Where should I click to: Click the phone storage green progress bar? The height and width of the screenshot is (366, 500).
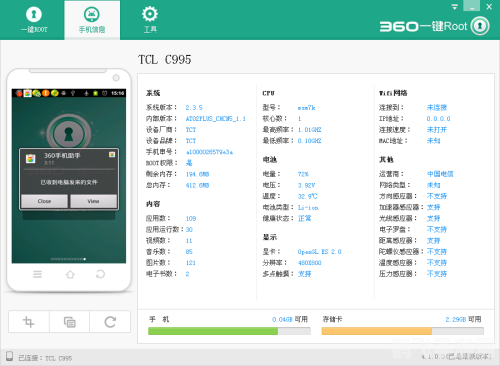coord(229,331)
